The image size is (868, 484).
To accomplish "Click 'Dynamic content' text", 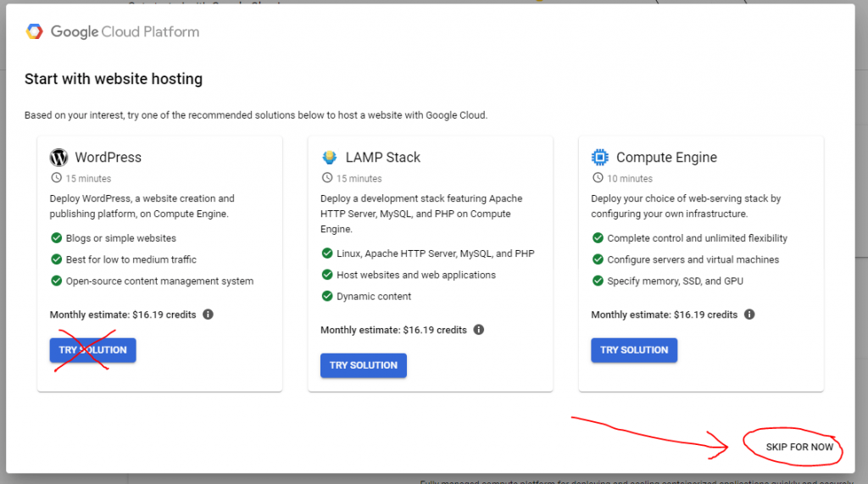I will [374, 297].
